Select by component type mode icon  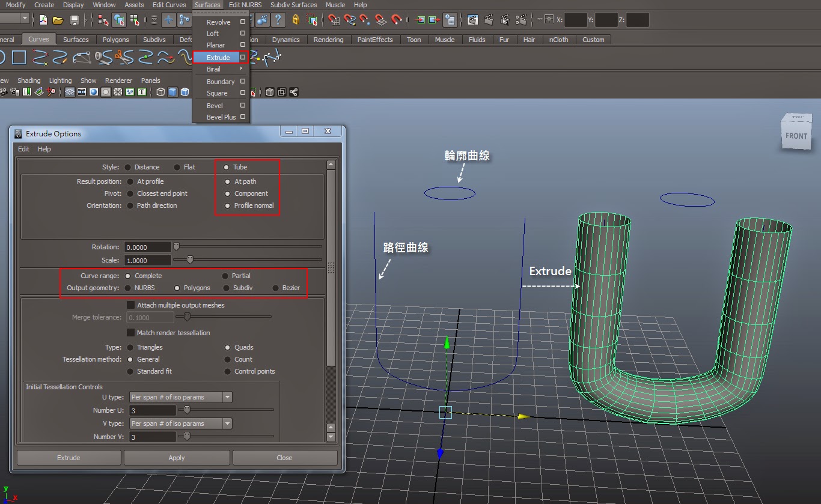coord(135,20)
